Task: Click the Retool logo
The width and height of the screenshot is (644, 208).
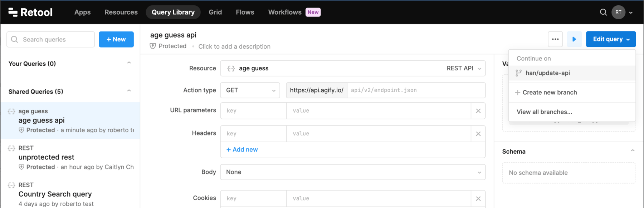Action: click(x=30, y=12)
